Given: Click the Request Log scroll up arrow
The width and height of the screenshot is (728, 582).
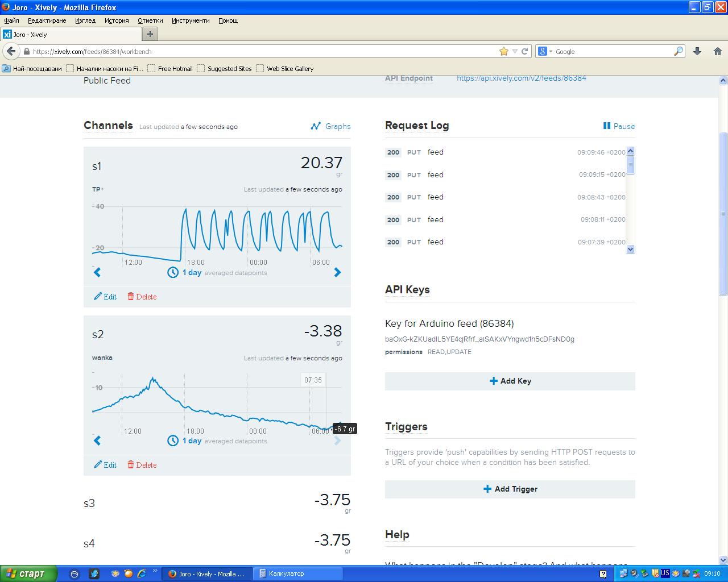Looking at the screenshot, I should 630,151.
